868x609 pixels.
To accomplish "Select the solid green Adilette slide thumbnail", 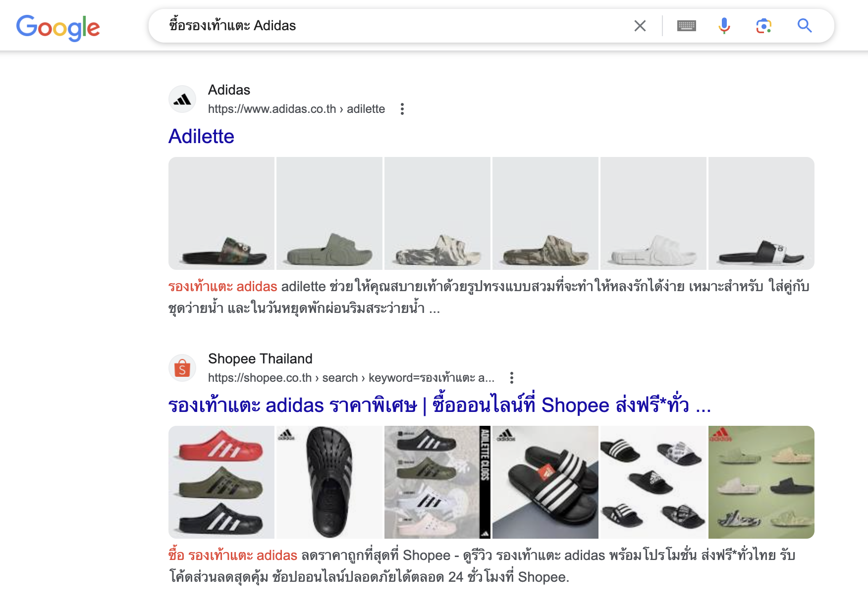I will (329, 213).
